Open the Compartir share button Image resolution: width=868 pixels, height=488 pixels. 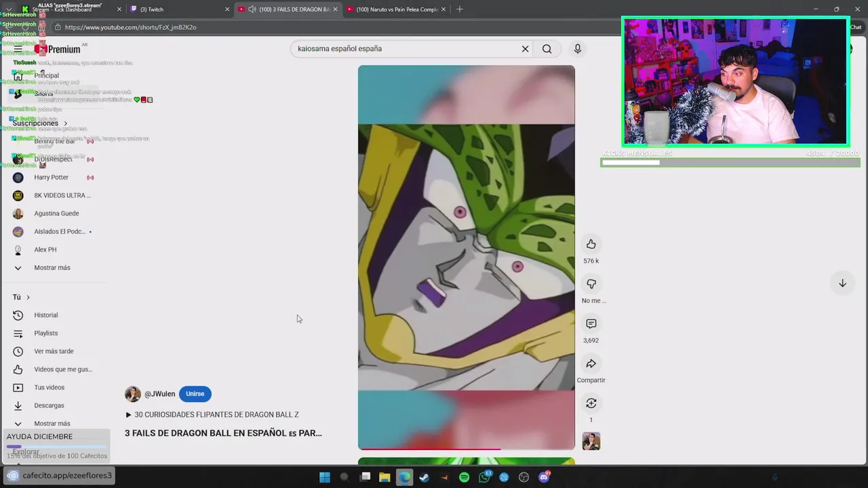[x=591, y=364]
